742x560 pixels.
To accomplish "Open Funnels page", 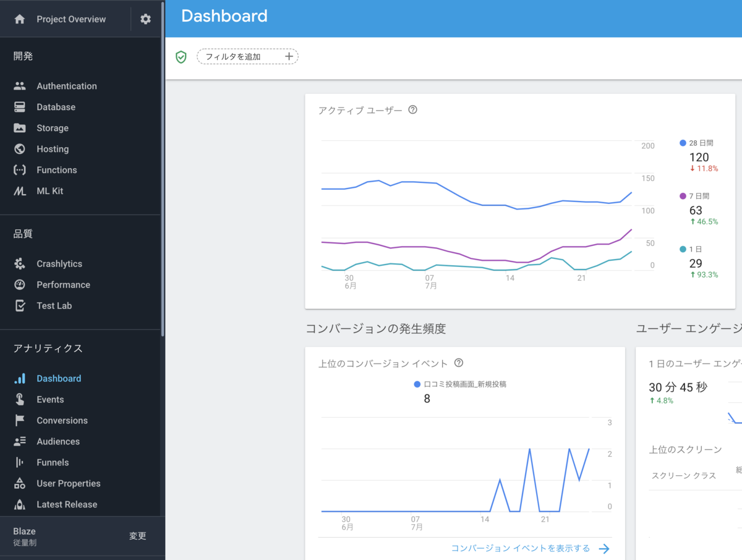I will coord(53,462).
